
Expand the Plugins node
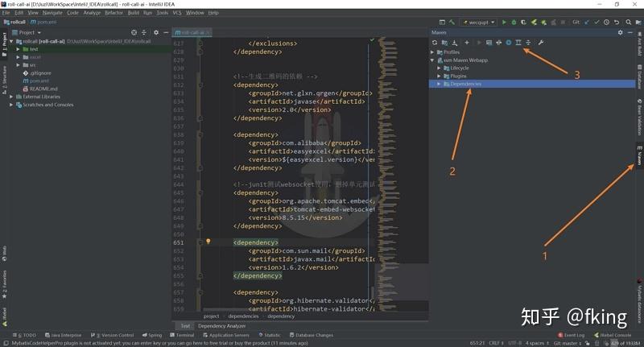439,76
